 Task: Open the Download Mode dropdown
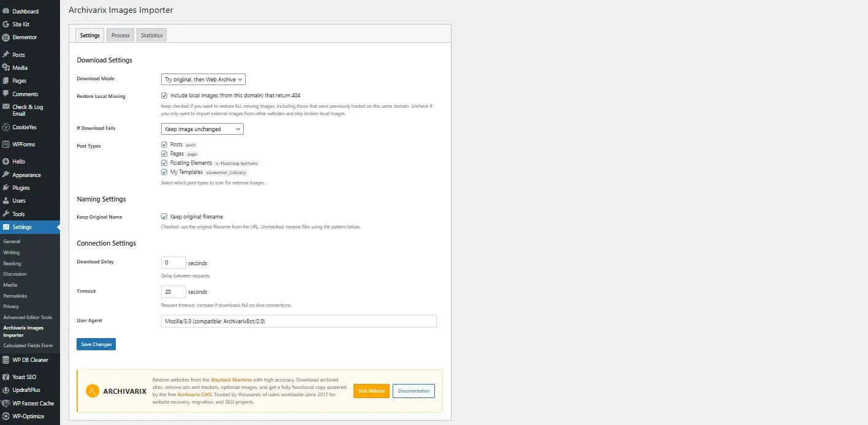(203, 80)
